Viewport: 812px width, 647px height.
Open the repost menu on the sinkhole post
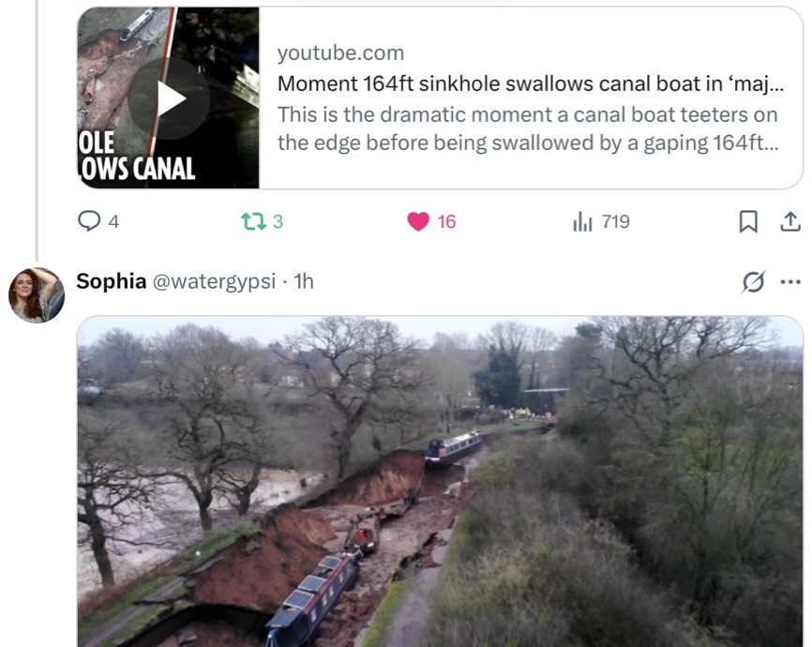pos(253,221)
